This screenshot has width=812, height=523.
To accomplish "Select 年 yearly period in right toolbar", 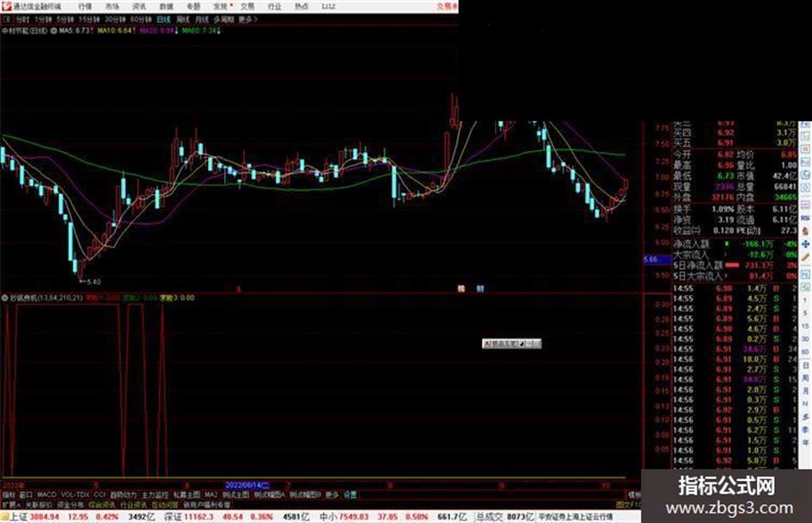I will point(805,443).
